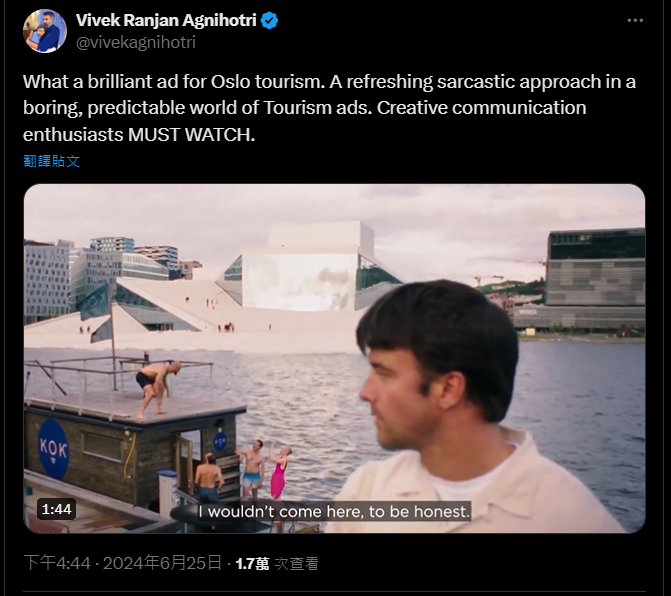Image resolution: width=671 pixels, height=596 pixels.
Task: Click the video subtitle caption text
Action: (x=334, y=511)
